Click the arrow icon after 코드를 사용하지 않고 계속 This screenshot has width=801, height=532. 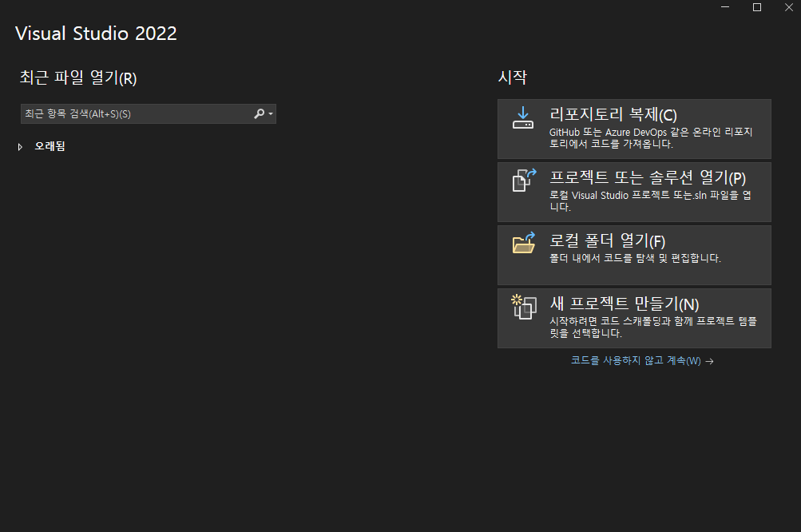coord(709,361)
